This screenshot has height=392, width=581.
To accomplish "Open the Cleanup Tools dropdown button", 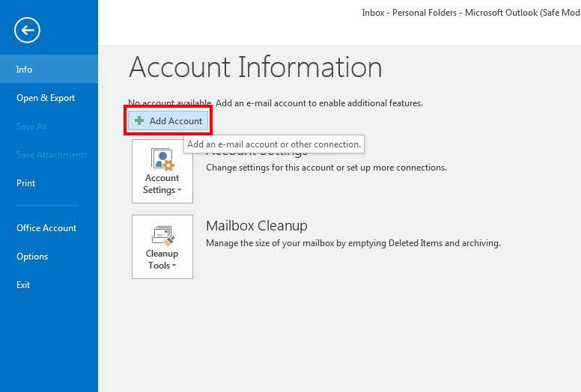I will [162, 247].
